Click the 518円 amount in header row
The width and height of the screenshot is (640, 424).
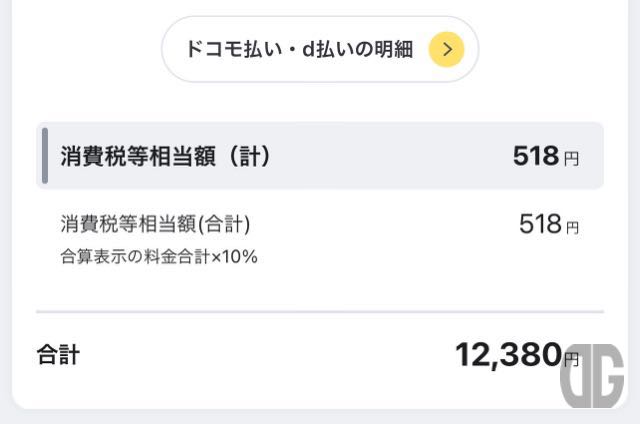[546, 156]
